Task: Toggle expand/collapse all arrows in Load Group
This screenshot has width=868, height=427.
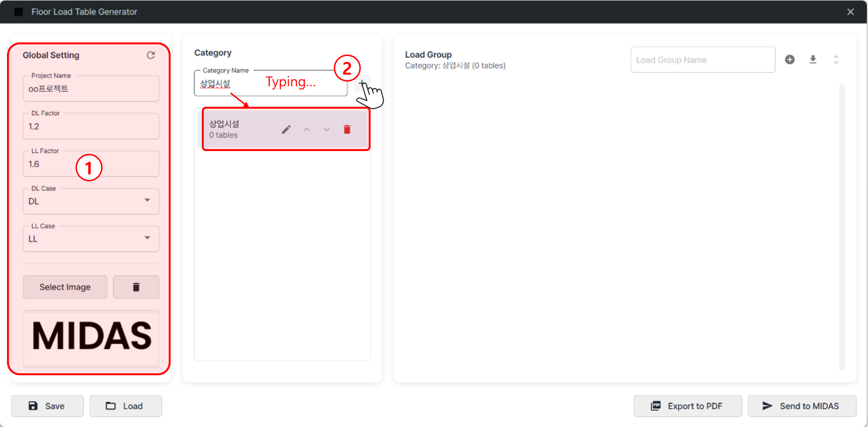Action: click(836, 60)
